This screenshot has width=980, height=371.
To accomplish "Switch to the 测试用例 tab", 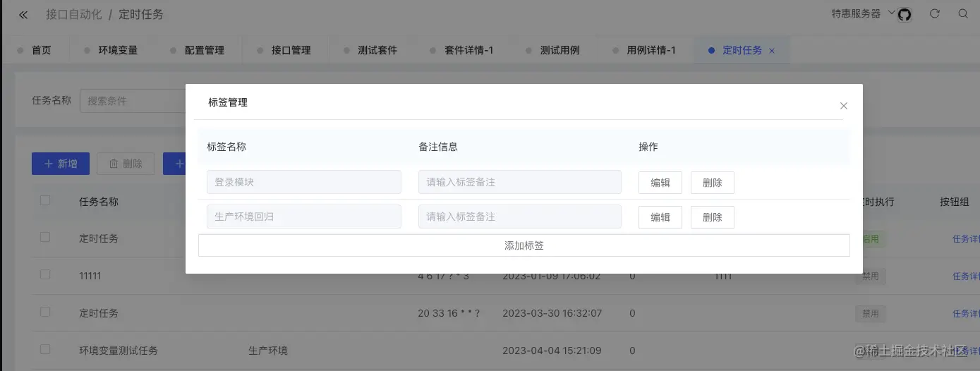I will (560, 50).
